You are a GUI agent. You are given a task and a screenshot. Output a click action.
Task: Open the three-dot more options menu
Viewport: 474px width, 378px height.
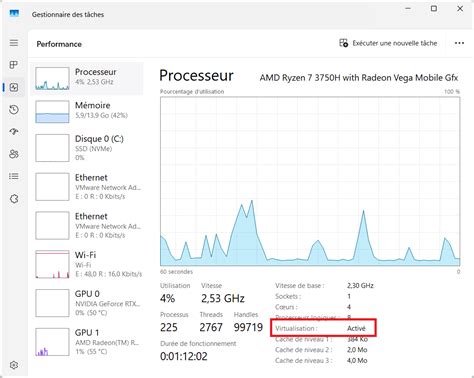click(459, 43)
